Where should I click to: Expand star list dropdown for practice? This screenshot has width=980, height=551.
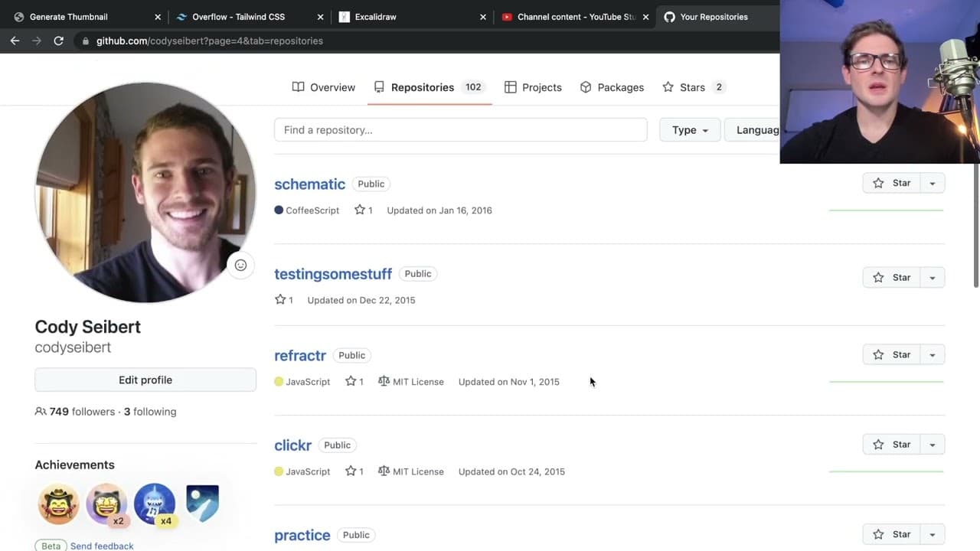932,534
